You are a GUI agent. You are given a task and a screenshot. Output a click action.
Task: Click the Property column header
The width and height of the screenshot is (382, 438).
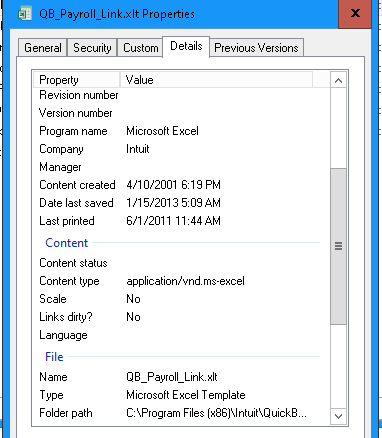[77, 80]
